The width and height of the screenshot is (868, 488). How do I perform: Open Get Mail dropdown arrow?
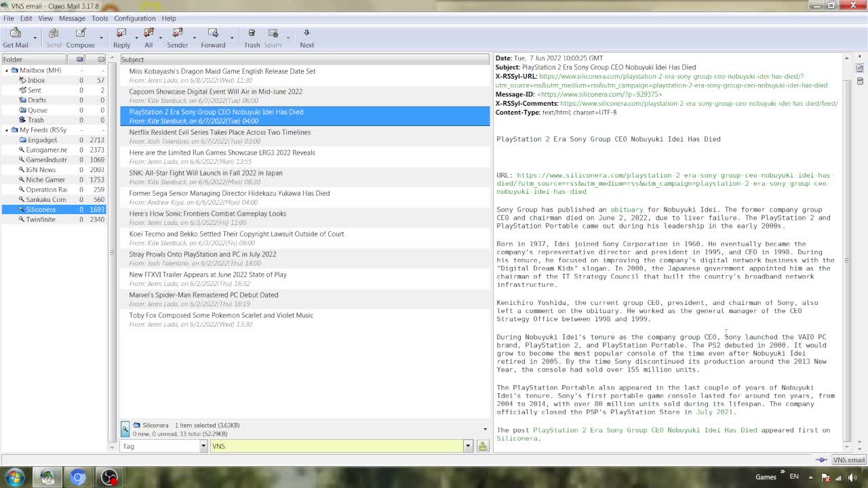(34, 37)
